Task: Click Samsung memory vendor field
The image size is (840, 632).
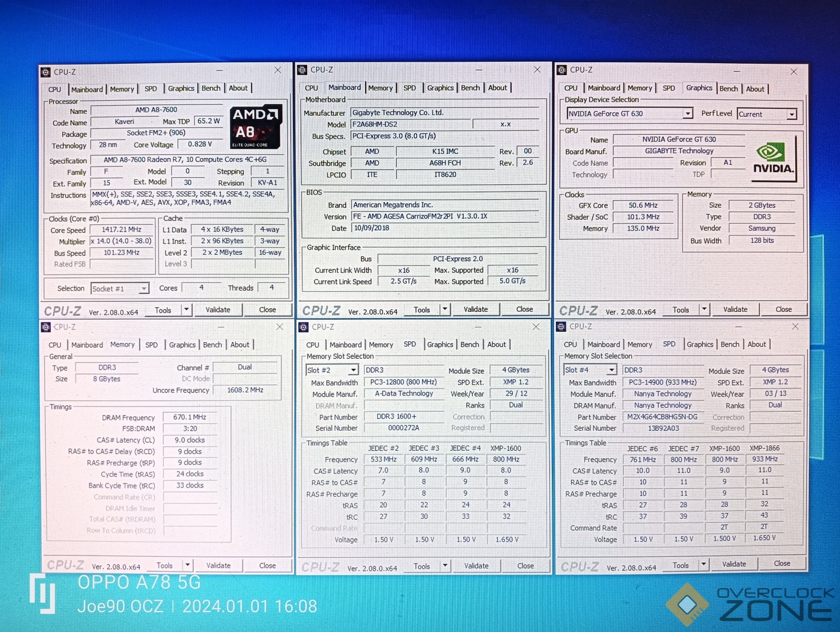Action: 761,229
